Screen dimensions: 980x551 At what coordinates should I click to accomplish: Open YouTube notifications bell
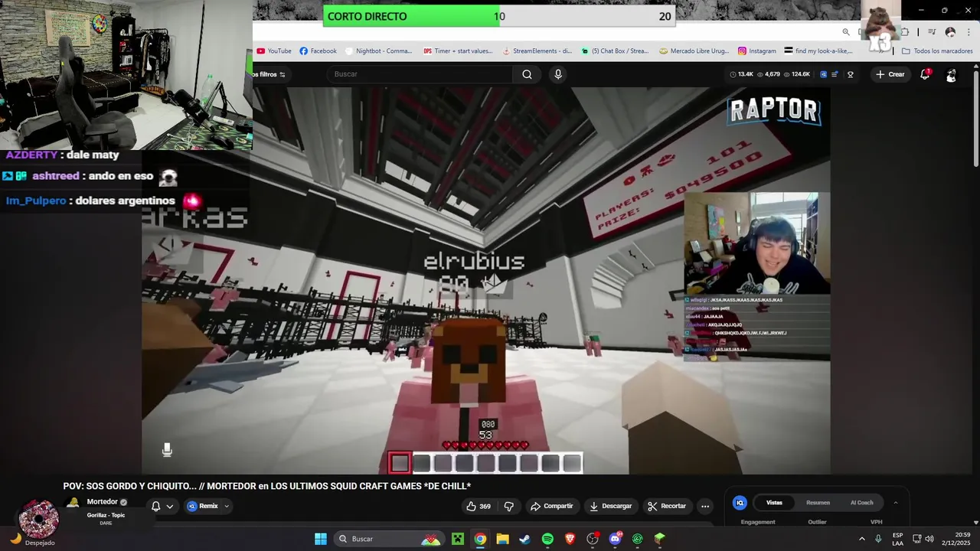pos(925,74)
